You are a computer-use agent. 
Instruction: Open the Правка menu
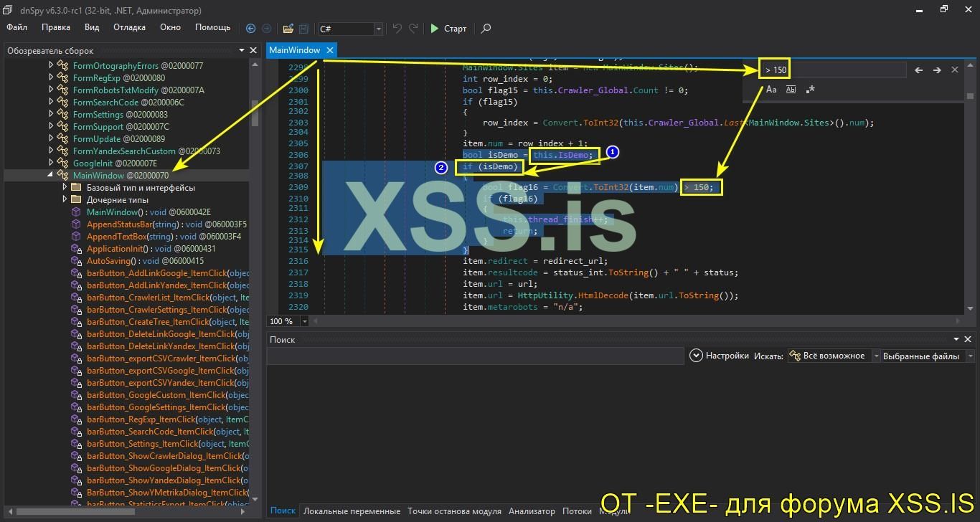[x=56, y=27]
